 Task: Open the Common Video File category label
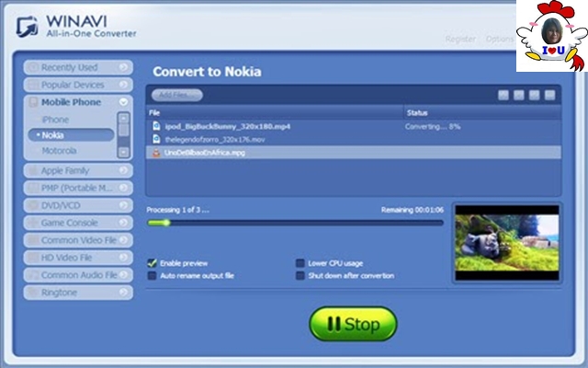pos(78,240)
